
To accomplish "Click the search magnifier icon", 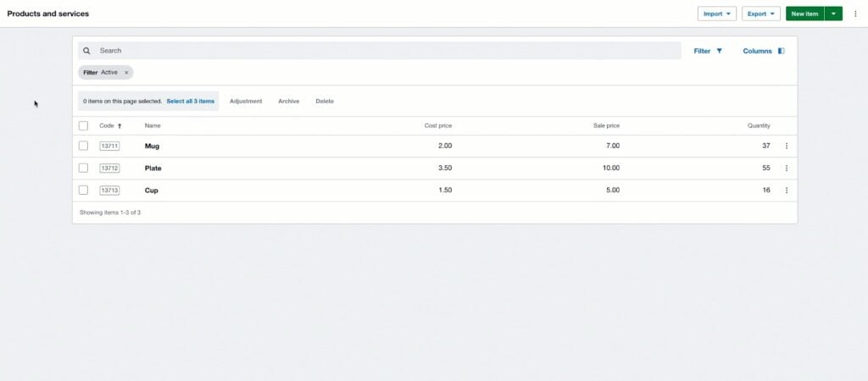I will 86,51.
